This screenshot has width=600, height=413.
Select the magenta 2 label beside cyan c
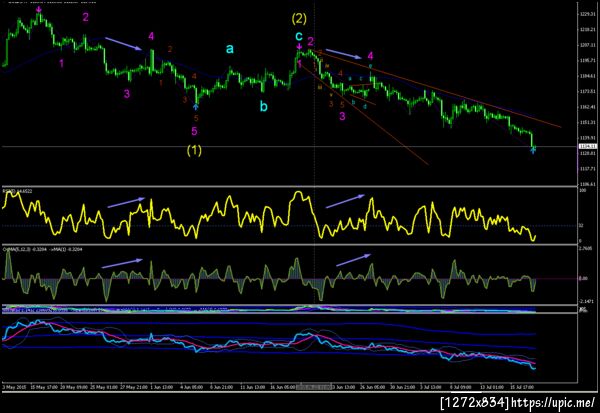(x=311, y=41)
